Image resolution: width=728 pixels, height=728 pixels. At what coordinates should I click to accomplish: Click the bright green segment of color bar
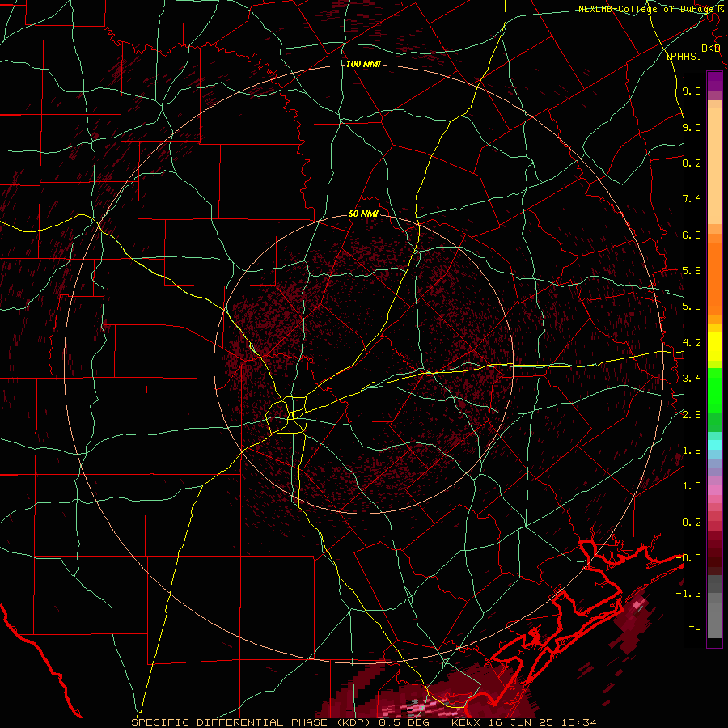coord(714,391)
